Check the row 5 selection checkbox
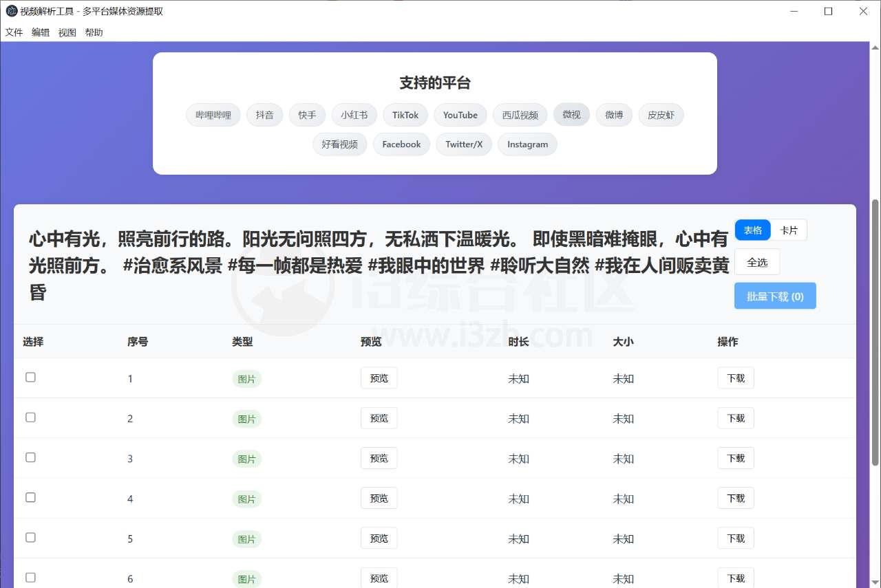Image resolution: width=881 pixels, height=588 pixels. pyautogui.click(x=30, y=537)
